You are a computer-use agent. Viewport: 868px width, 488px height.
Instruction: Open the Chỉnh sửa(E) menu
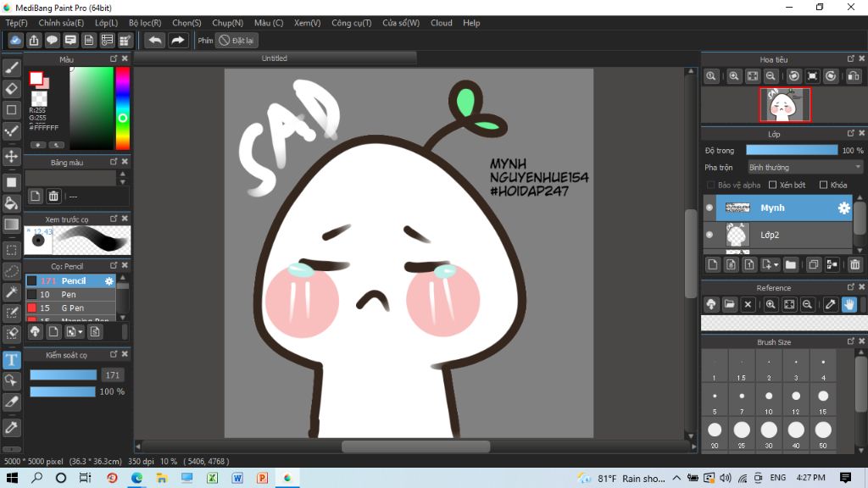tap(61, 23)
